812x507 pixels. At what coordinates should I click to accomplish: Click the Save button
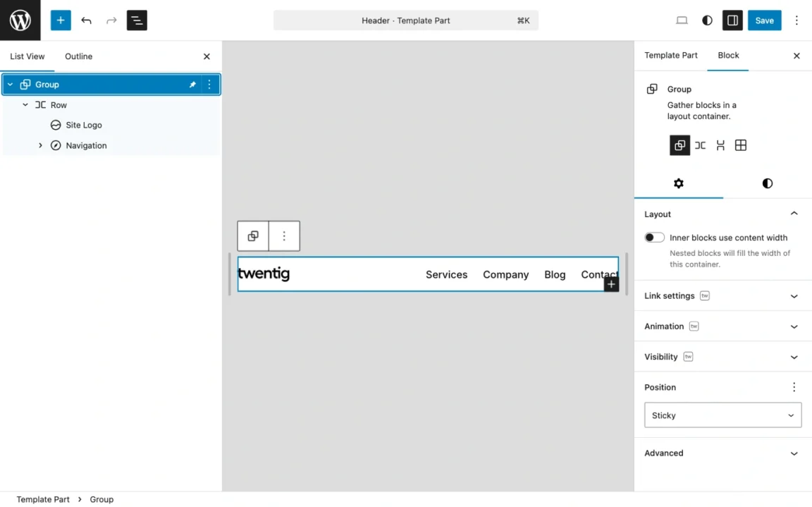point(764,20)
